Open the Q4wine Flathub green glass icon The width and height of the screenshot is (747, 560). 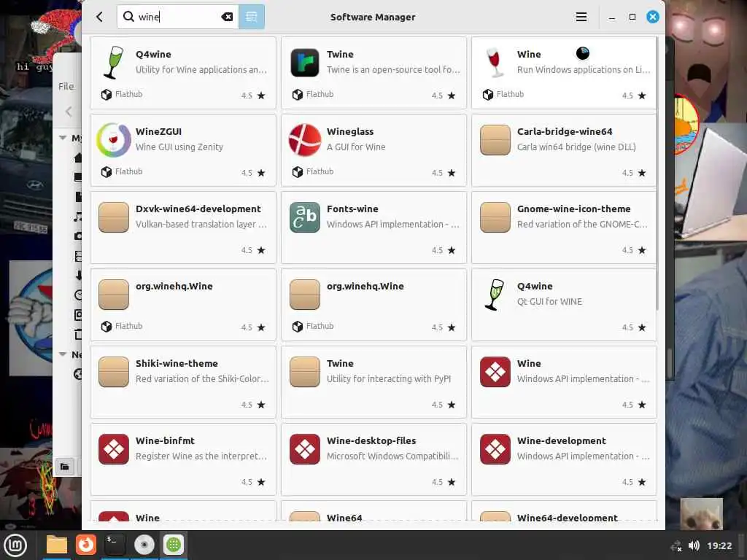tap(113, 63)
